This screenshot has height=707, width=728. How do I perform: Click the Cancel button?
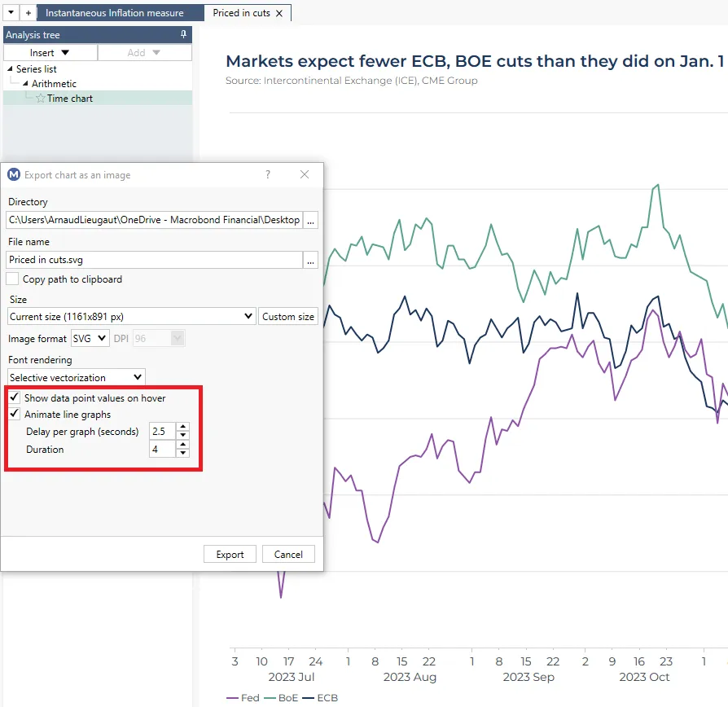288,554
